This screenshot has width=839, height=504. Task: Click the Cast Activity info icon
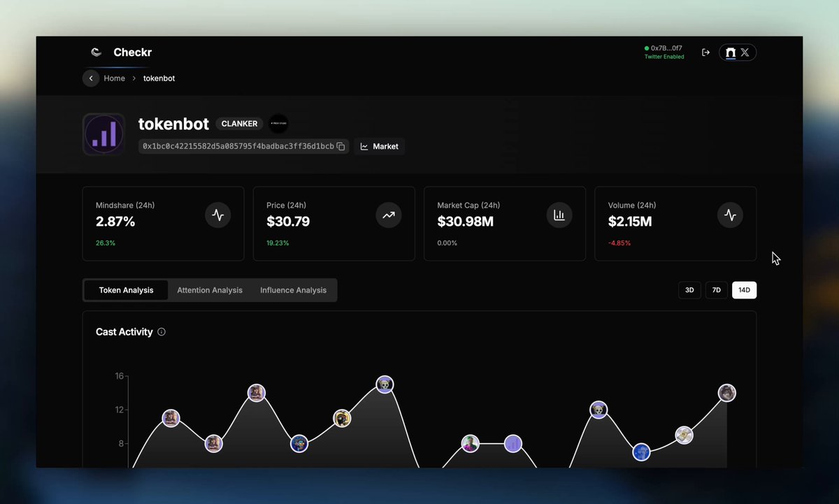pos(162,332)
